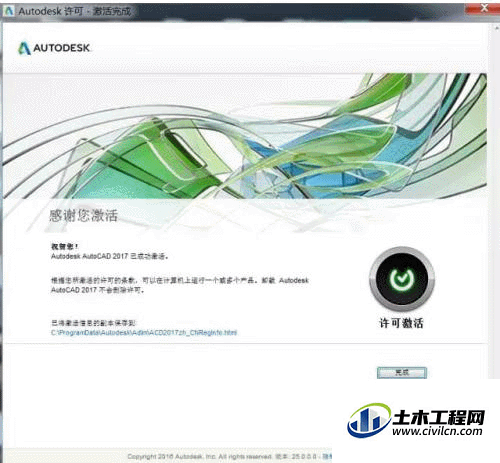The width and height of the screenshot is (500, 463).
Task: Close the Autodesk license activation window
Action: pos(483,9)
